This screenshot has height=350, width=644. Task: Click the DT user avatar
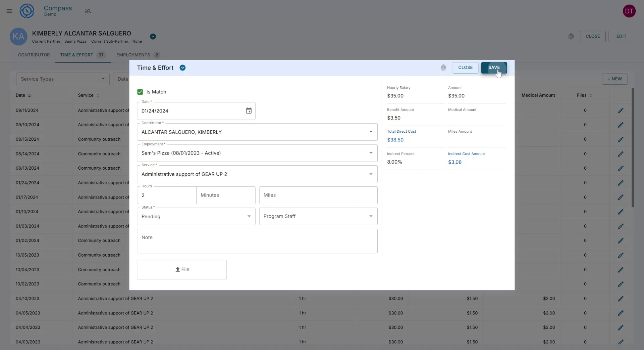pos(629,11)
